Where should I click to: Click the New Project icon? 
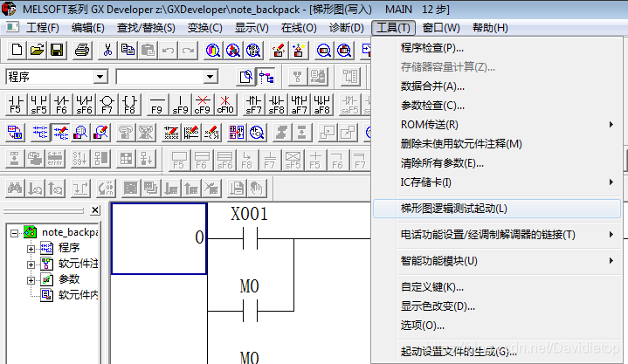coord(17,50)
